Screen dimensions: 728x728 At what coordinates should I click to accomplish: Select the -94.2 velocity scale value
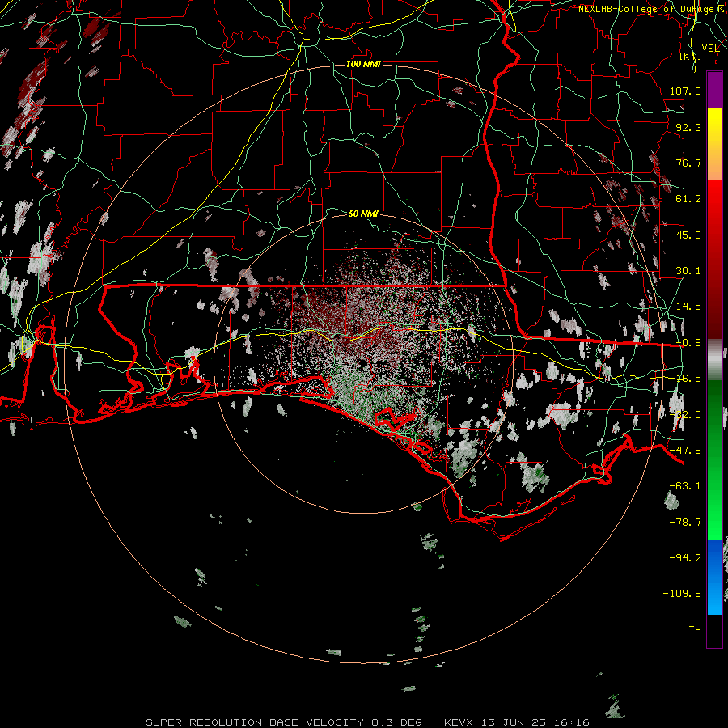(685, 557)
